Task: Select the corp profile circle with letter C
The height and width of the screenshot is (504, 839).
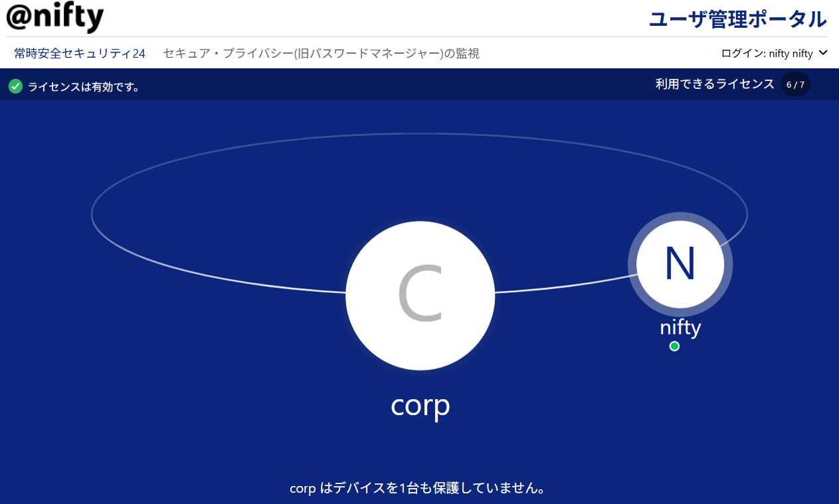Action: [420, 295]
